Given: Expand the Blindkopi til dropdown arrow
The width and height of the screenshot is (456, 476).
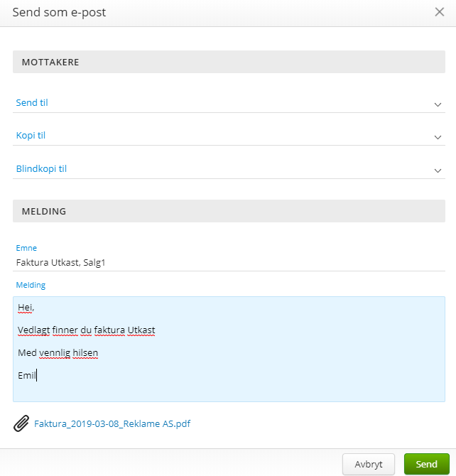Looking at the screenshot, I should pyautogui.click(x=438, y=171).
